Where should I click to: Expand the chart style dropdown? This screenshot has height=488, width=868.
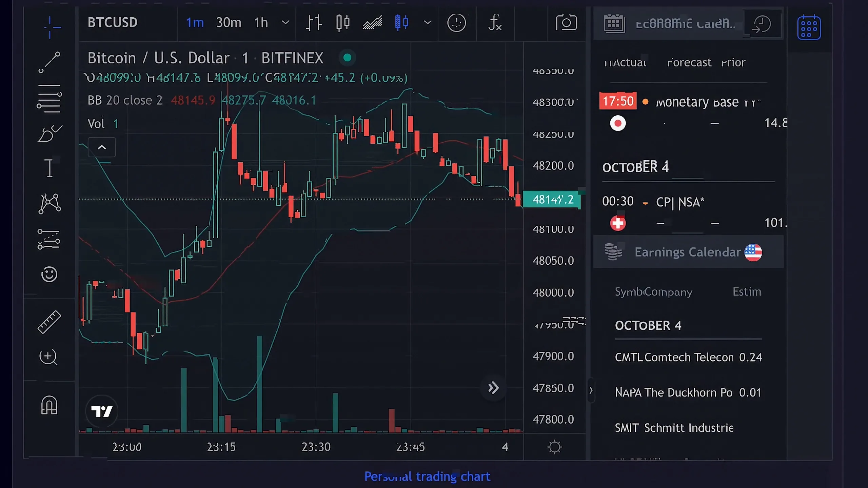click(428, 23)
